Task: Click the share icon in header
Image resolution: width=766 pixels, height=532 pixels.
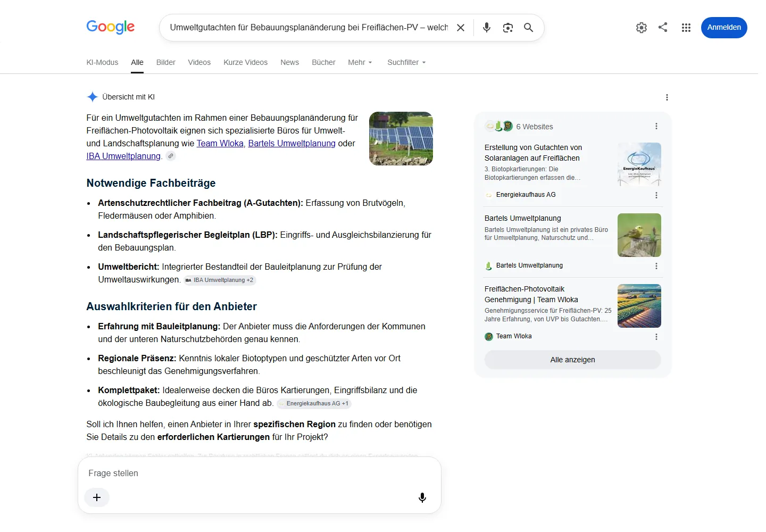Action: click(663, 27)
